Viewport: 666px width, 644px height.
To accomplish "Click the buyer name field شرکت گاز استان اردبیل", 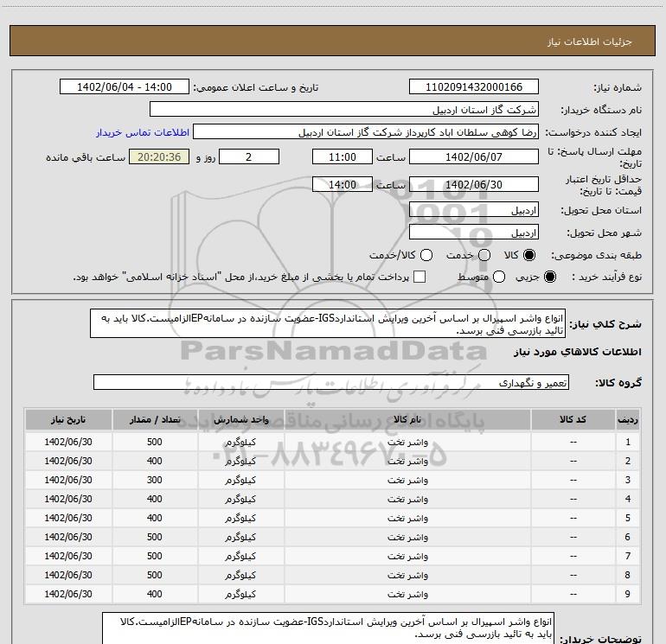I will click(x=344, y=110).
